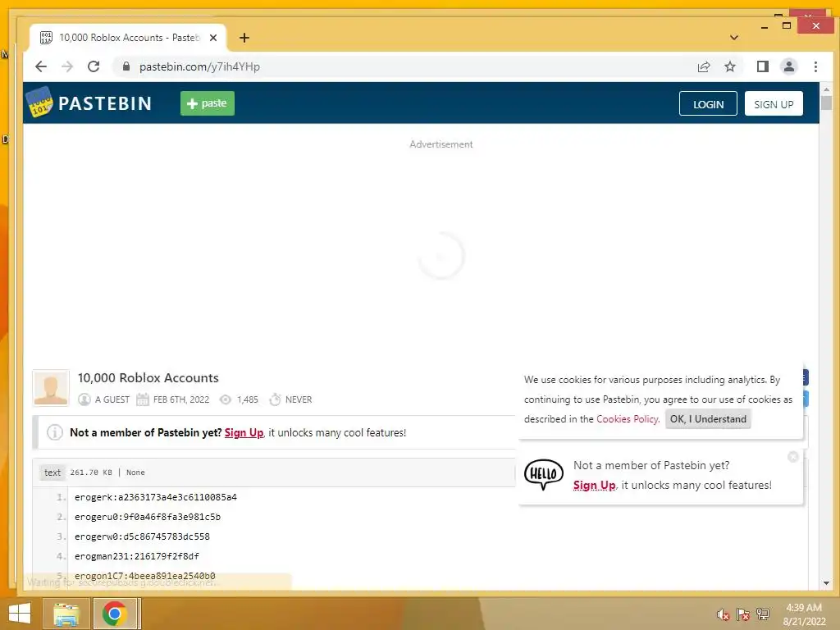Click the LOGIN button
Image resolution: width=840 pixels, height=630 pixels.
click(708, 104)
